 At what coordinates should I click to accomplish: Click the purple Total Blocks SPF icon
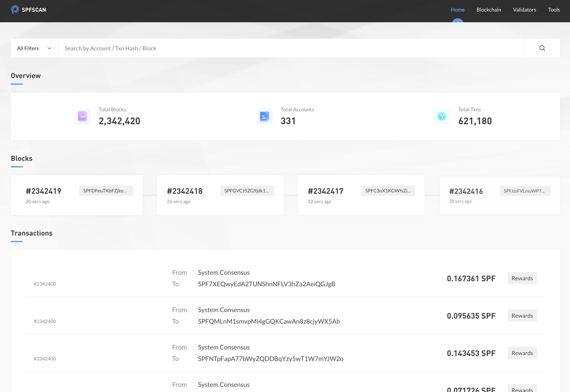tap(83, 116)
